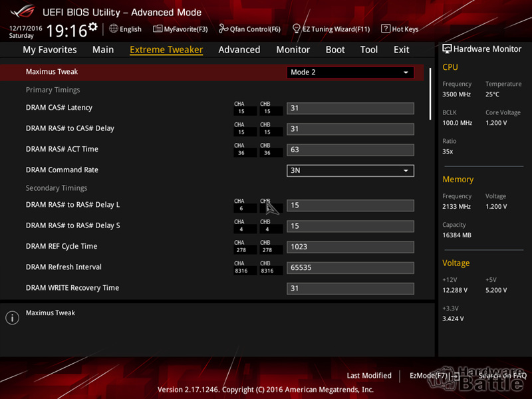Click the info icon beside Maximus Tweak help
The height and width of the screenshot is (399, 532).
point(12,318)
